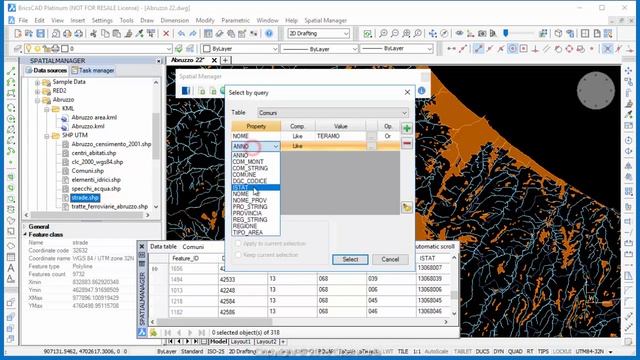Click the Zoom Out magnifier icon
640x360 pixels.
(395, 33)
